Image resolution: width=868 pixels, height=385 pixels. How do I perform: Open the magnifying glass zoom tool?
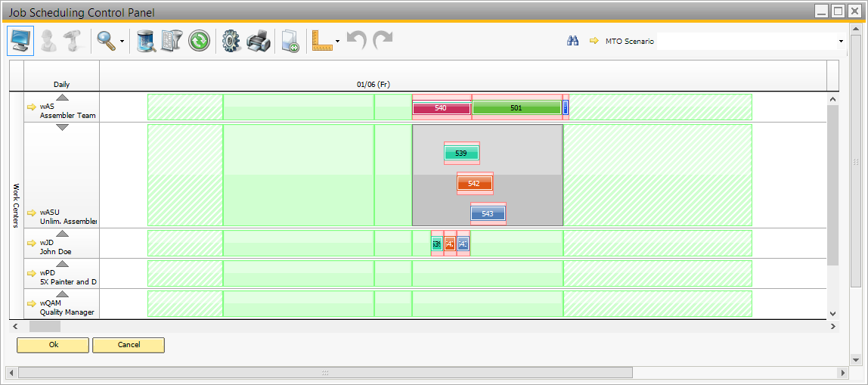(106, 41)
